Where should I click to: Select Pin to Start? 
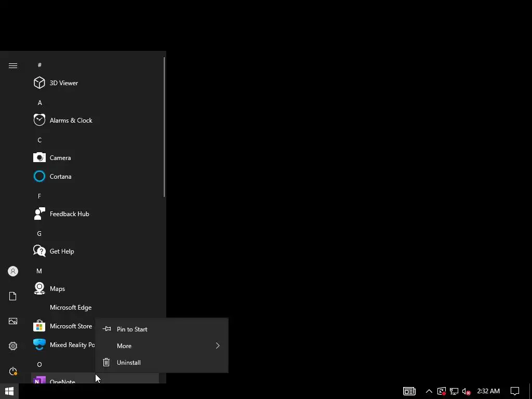(x=162, y=329)
